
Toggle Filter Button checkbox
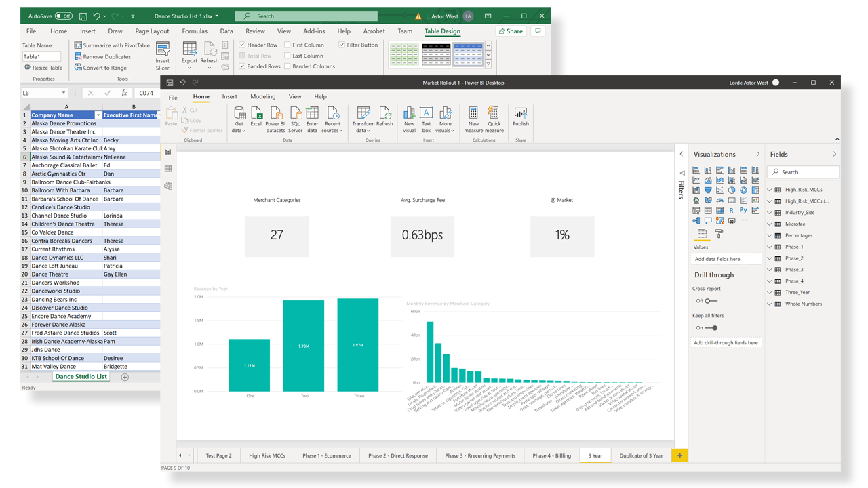click(342, 45)
